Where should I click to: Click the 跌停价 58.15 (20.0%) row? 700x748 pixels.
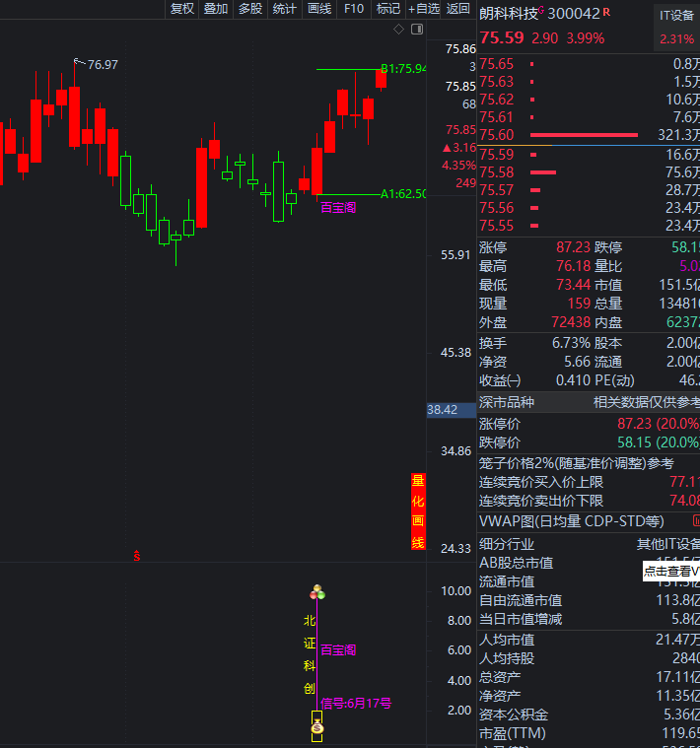(x=589, y=442)
